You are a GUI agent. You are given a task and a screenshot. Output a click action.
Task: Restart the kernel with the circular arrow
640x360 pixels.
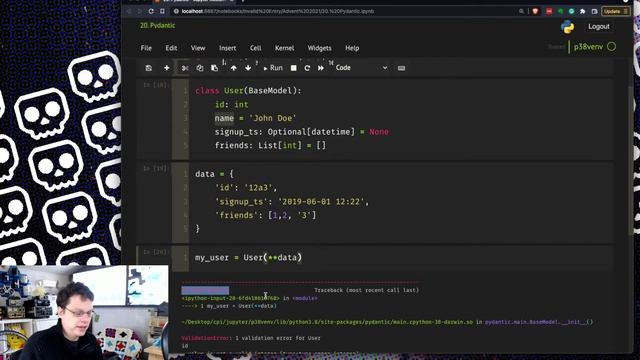[307, 68]
